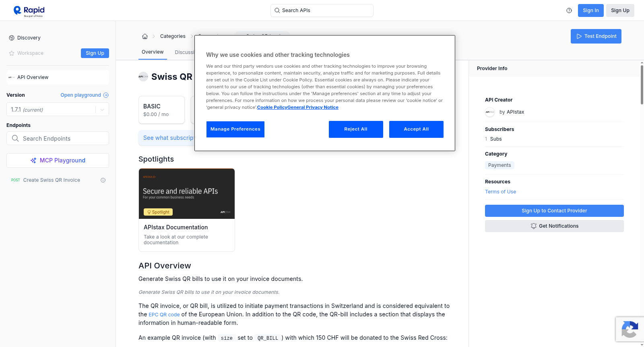The image size is (644, 347).
Task: Focus the Search Endpoints field
Action: 58,138
